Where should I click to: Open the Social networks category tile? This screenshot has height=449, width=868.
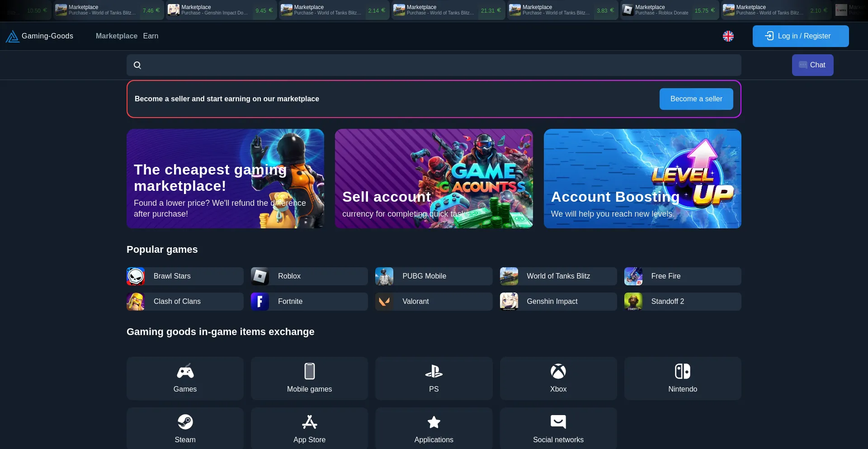pos(558,428)
